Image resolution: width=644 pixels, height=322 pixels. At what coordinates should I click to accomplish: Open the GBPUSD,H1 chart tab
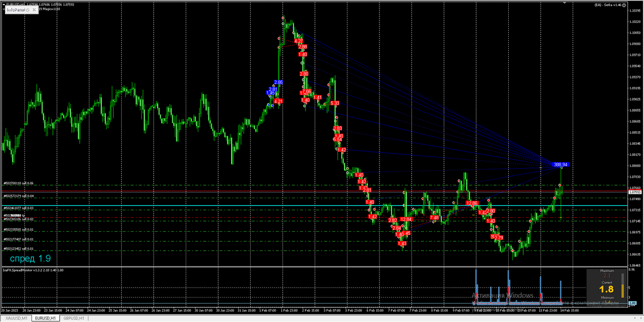click(74, 318)
